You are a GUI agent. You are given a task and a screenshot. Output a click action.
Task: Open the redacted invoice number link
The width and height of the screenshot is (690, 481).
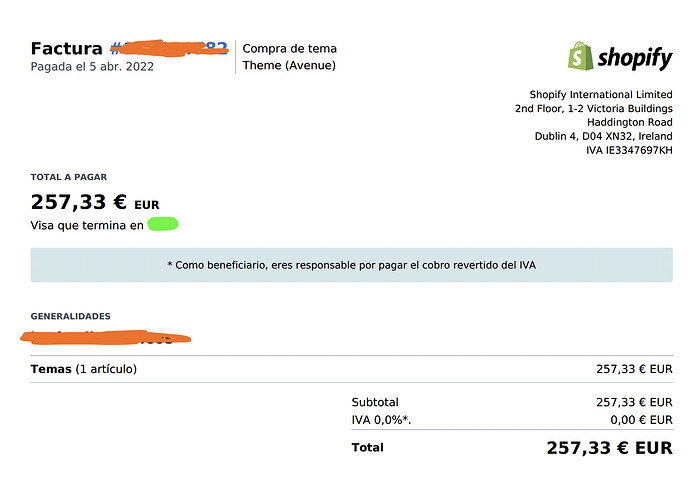click(169, 48)
